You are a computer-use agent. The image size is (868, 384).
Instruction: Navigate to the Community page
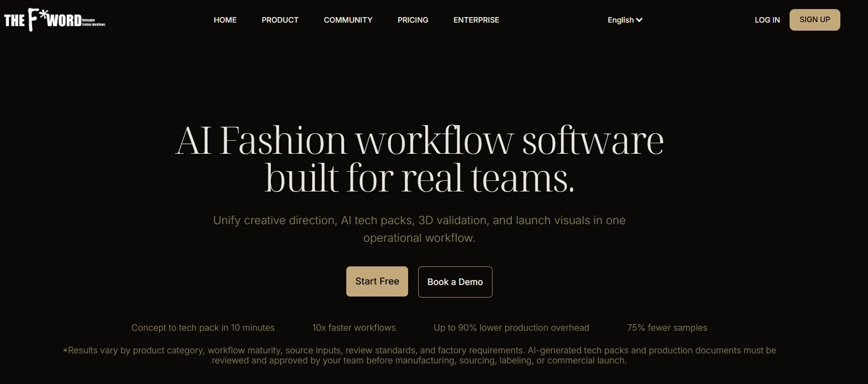pyautogui.click(x=348, y=20)
